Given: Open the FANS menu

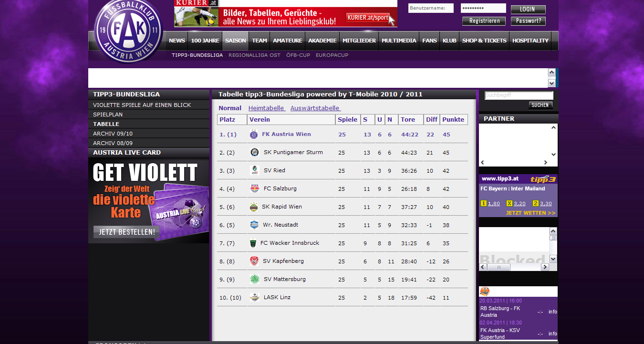Looking at the screenshot, I should click(429, 41).
